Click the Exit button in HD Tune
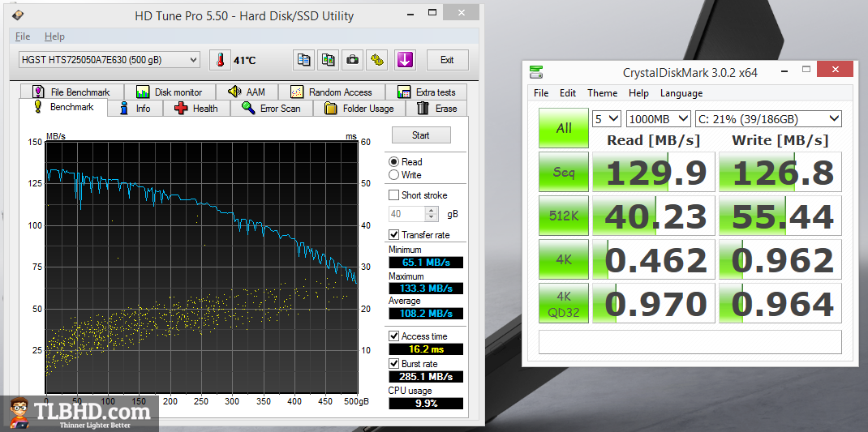Viewport: 868px width, 432px height. (x=447, y=60)
